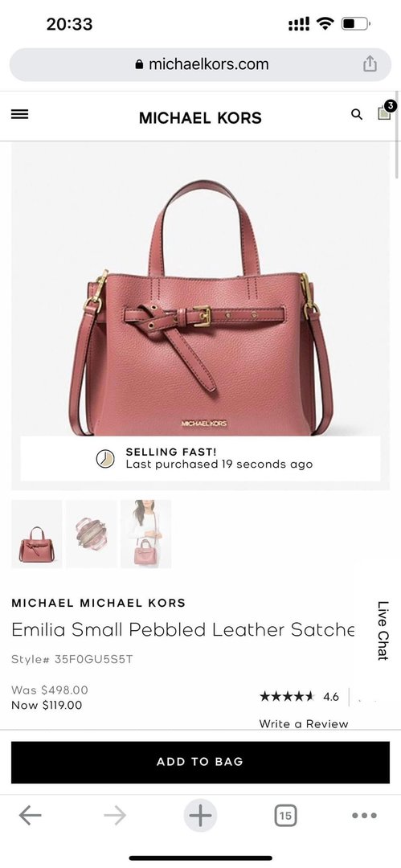Image resolution: width=401 pixels, height=868 pixels.
Task: Select the model wearing bag thumbnail
Action: (145, 534)
